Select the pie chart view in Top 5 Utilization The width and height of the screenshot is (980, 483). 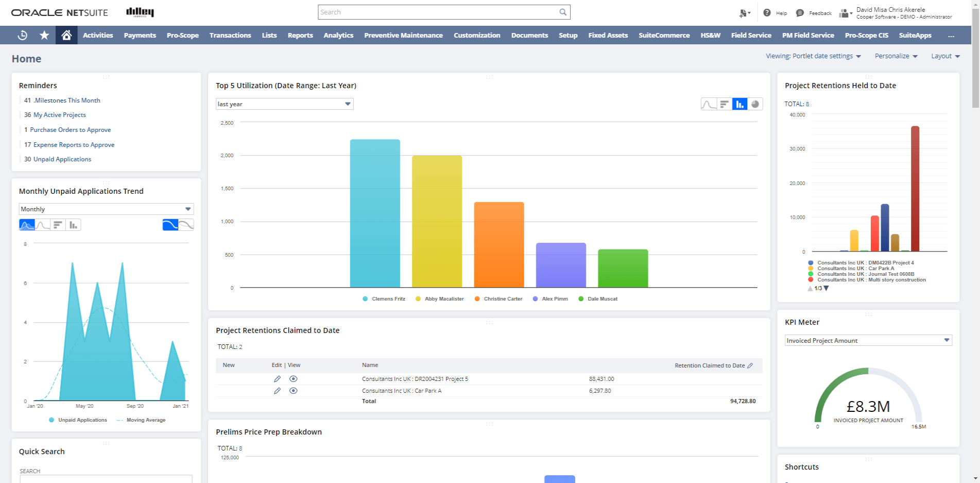755,104
